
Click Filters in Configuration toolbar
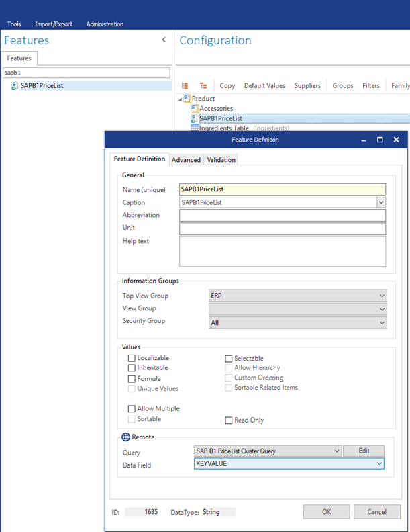coord(370,85)
